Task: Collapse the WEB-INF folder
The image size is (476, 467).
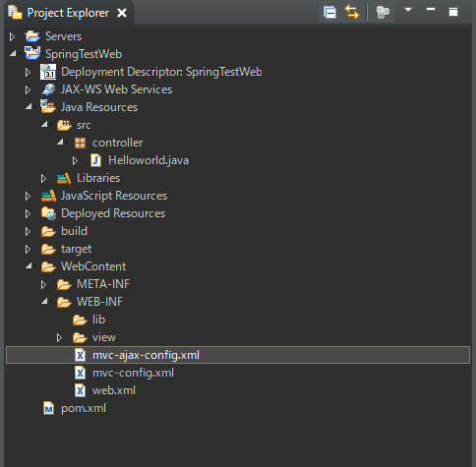Action: tap(44, 302)
